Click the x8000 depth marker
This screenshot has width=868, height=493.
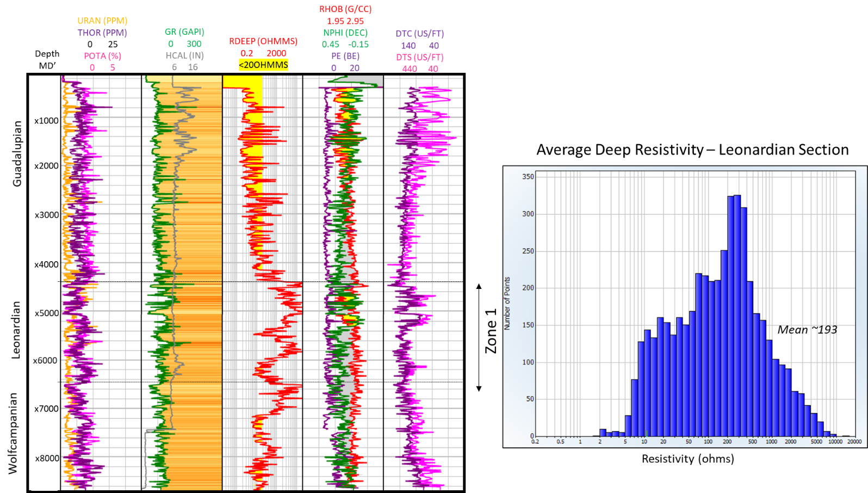click(47, 458)
